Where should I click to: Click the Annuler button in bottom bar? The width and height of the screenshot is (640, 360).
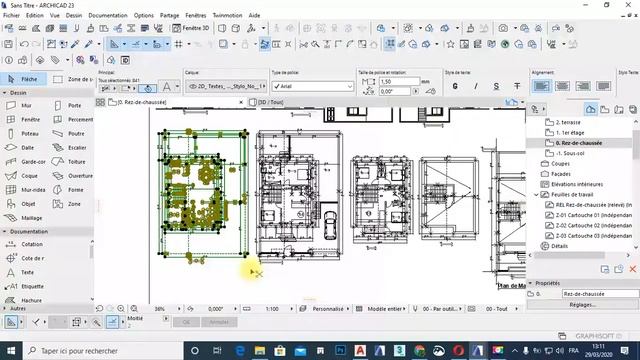(219, 322)
